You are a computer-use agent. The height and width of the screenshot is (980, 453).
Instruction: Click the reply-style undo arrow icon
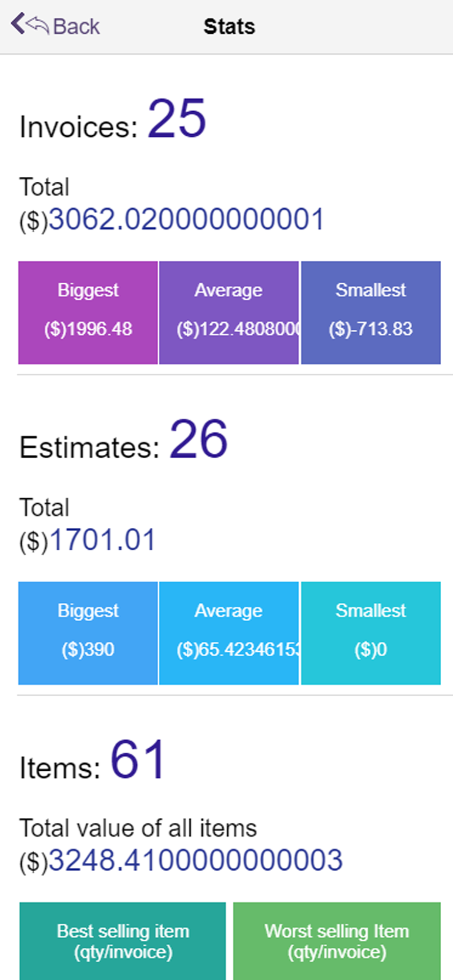[38, 25]
